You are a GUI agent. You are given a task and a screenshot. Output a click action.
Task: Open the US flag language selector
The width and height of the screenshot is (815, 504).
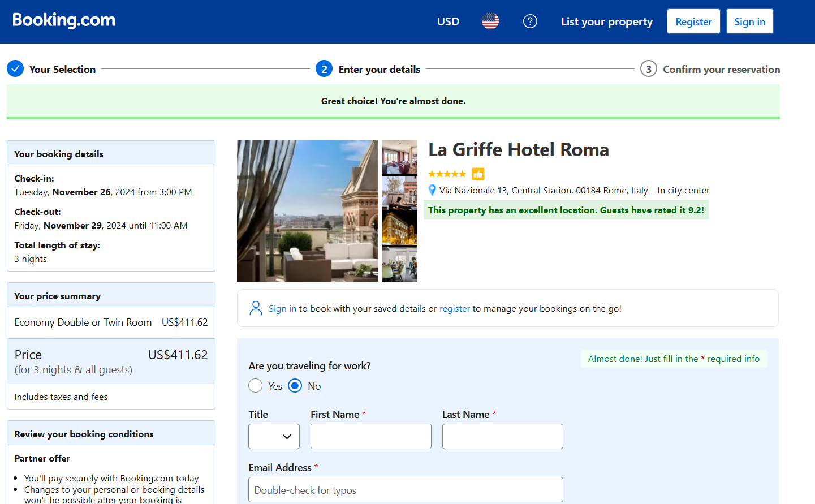pos(490,21)
